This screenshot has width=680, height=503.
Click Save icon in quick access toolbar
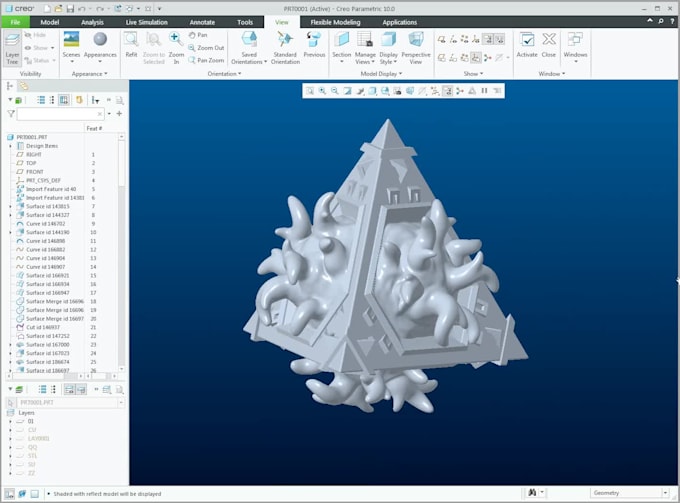coord(69,9)
